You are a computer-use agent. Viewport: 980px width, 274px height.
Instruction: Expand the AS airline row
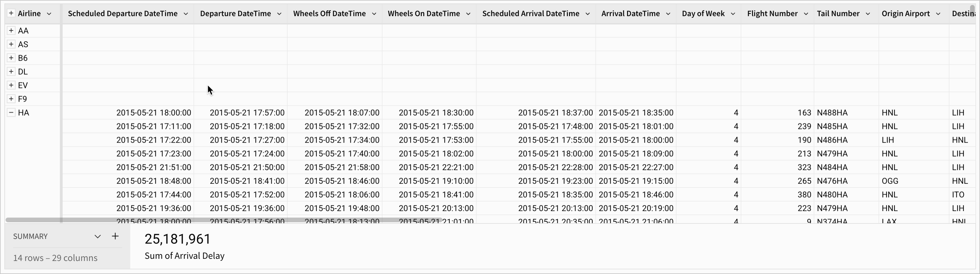pos(11,44)
